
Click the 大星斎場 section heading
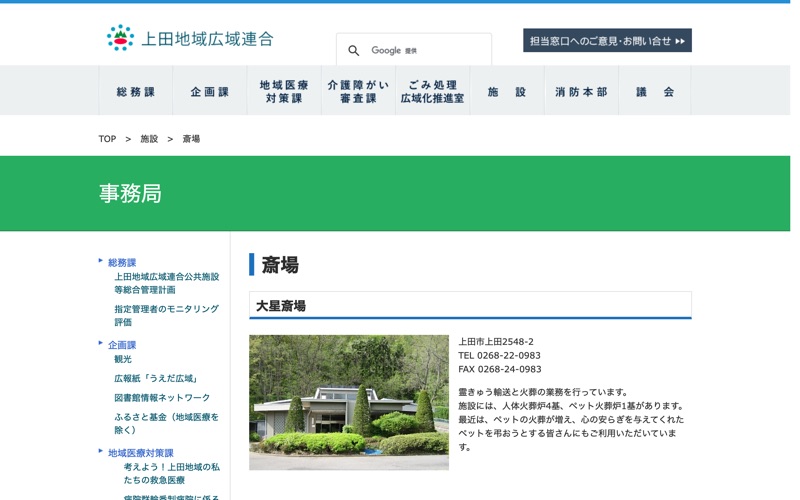[281, 306]
